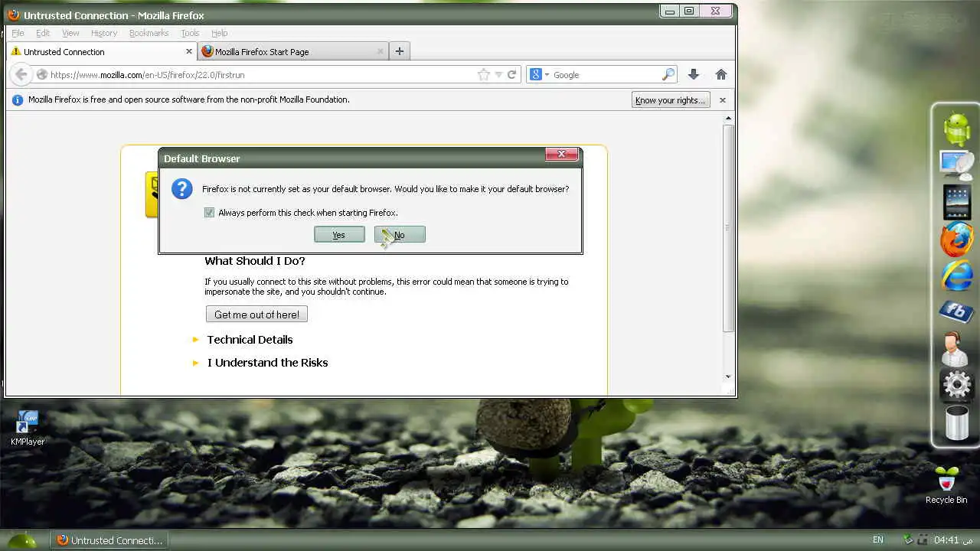Expand I Understand the Risks section

click(x=267, y=363)
